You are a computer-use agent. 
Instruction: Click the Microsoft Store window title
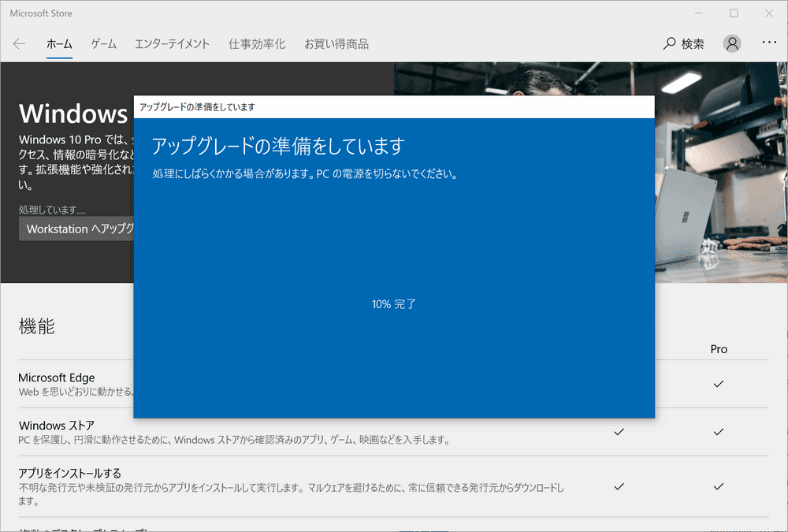pyautogui.click(x=41, y=13)
